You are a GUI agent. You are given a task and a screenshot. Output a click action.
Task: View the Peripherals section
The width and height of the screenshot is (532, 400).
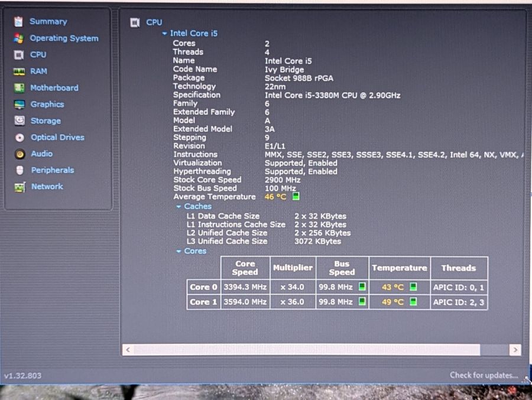53,170
